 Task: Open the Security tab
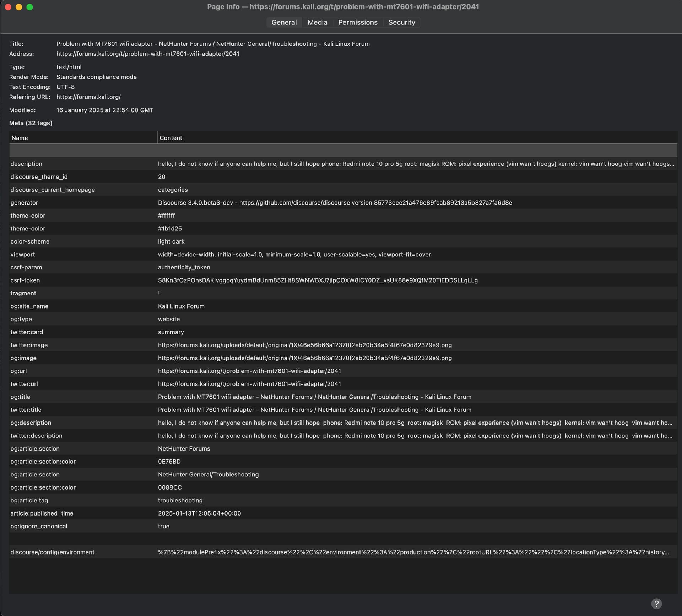coord(401,22)
